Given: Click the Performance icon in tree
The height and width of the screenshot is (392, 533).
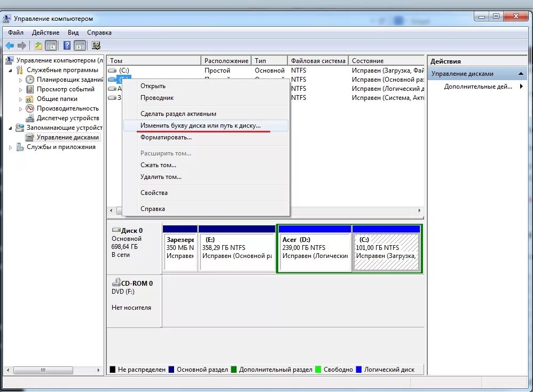Looking at the screenshot, I should pyautogui.click(x=30, y=108).
